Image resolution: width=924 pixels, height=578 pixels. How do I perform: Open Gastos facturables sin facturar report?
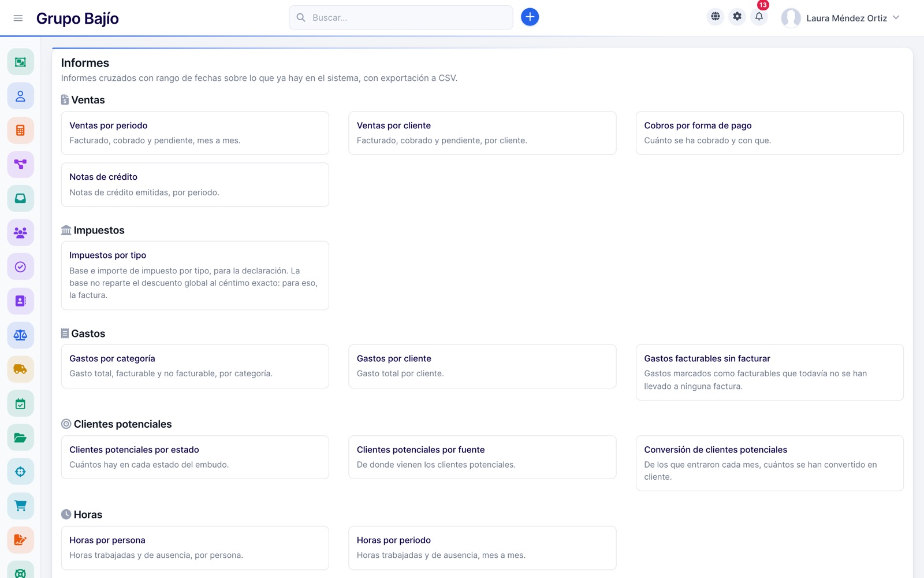point(770,372)
